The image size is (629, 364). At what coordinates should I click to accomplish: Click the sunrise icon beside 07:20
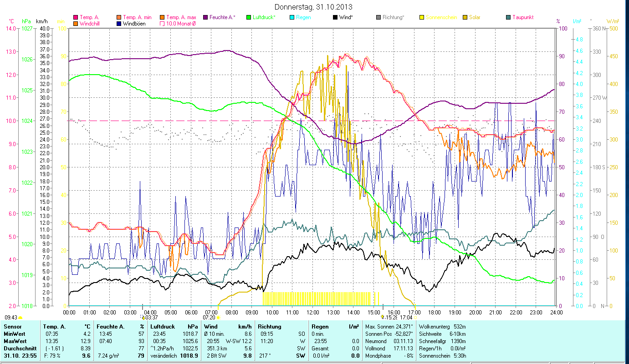point(218,318)
